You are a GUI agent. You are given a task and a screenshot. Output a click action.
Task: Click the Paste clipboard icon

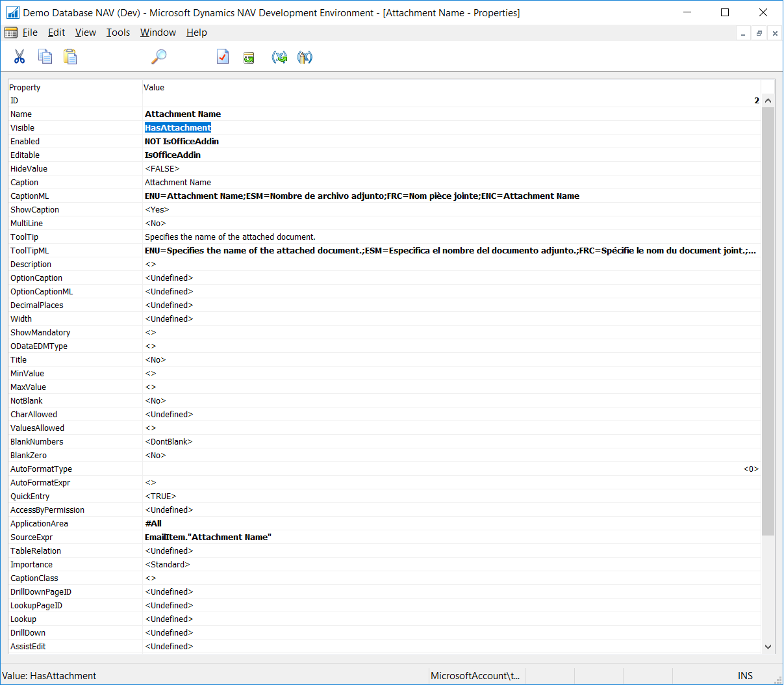pos(70,57)
